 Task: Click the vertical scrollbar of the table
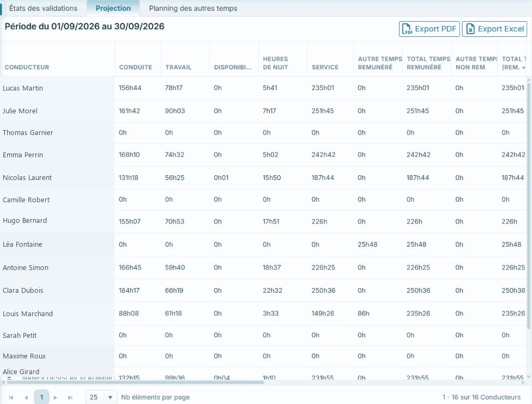[528, 205]
